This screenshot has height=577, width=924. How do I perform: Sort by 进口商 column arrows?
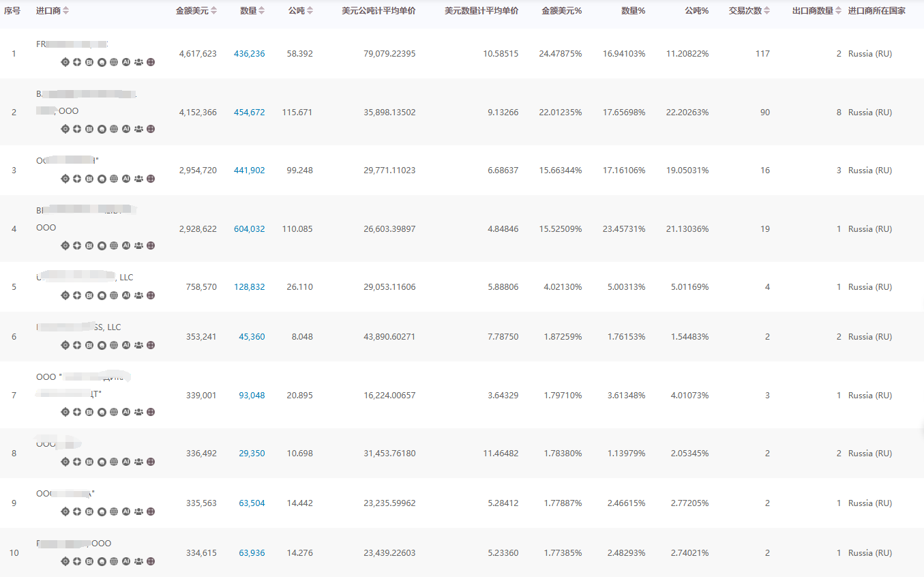coord(65,11)
